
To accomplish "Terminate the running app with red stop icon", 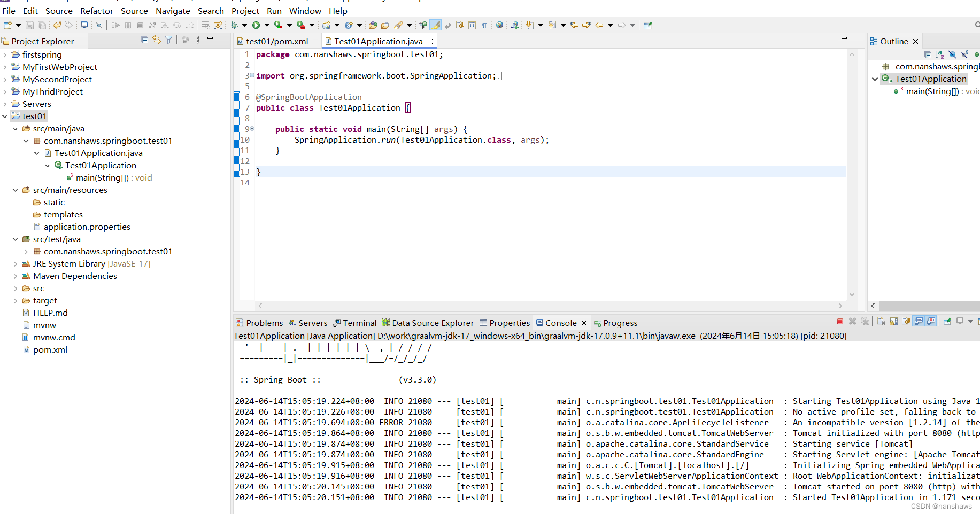I will pos(840,321).
